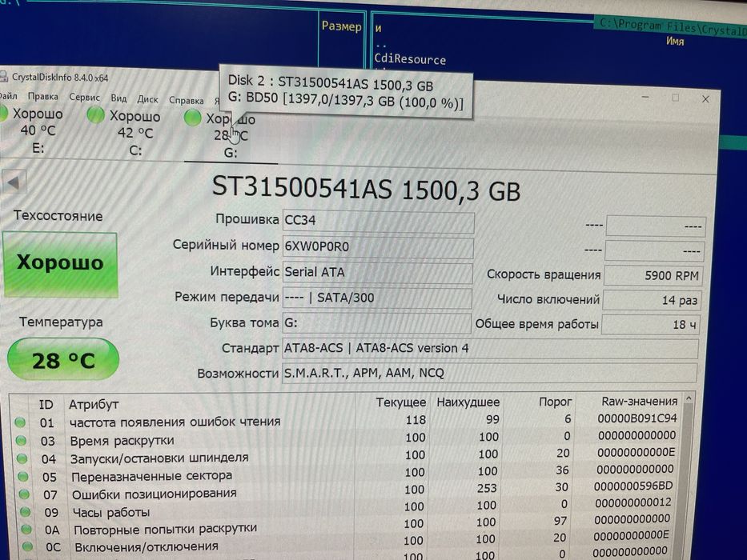Click the Размер column header in file manager

[342, 26]
